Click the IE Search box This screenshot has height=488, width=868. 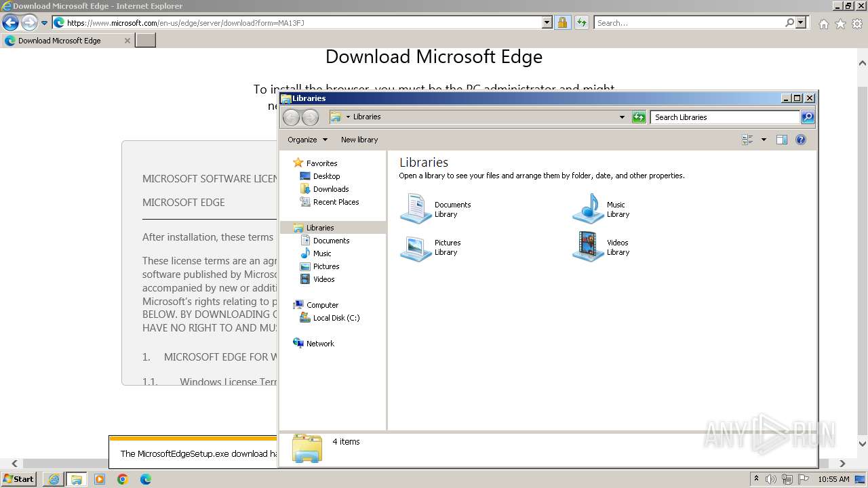688,22
